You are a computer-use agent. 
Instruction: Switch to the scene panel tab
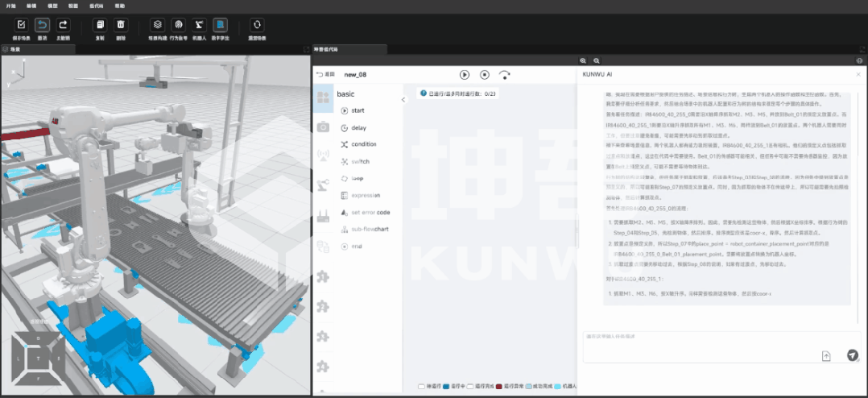coord(38,49)
